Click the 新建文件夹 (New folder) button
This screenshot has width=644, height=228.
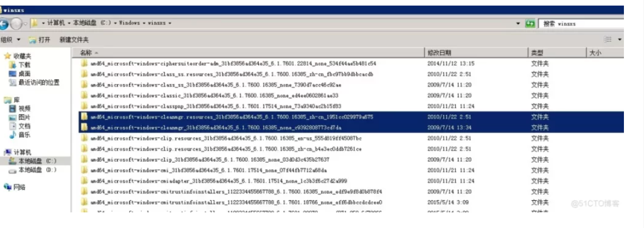coord(74,40)
